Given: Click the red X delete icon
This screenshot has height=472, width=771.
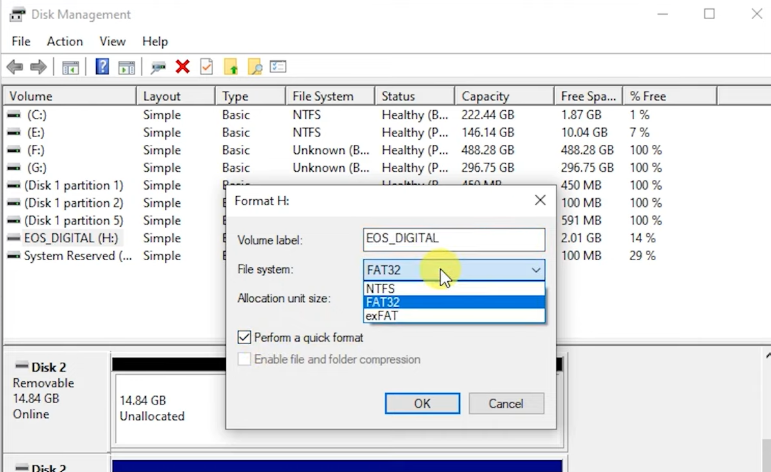Looking at the screenshot, I should point(182,67).
